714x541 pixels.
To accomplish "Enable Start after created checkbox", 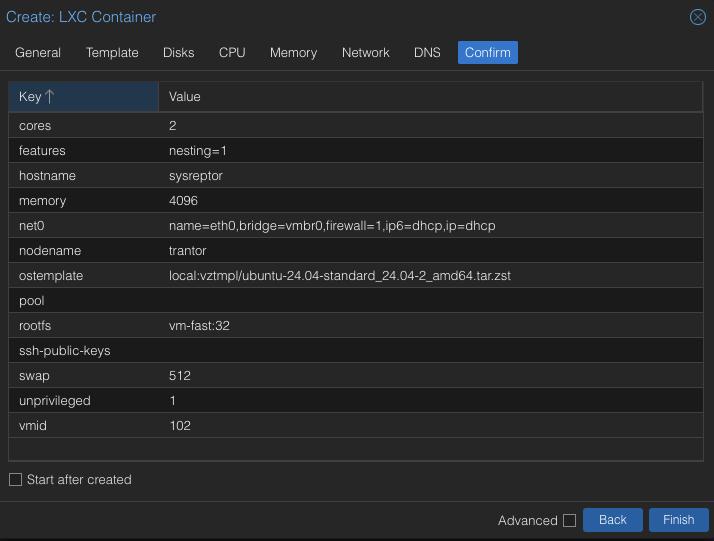I will (15, 480).
